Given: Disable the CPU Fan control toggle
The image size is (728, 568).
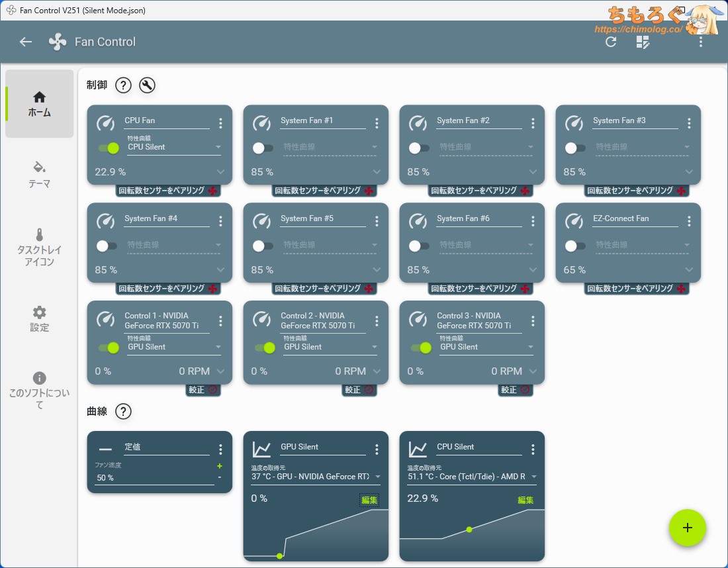Looking at the screenshot, I should 109,148.
